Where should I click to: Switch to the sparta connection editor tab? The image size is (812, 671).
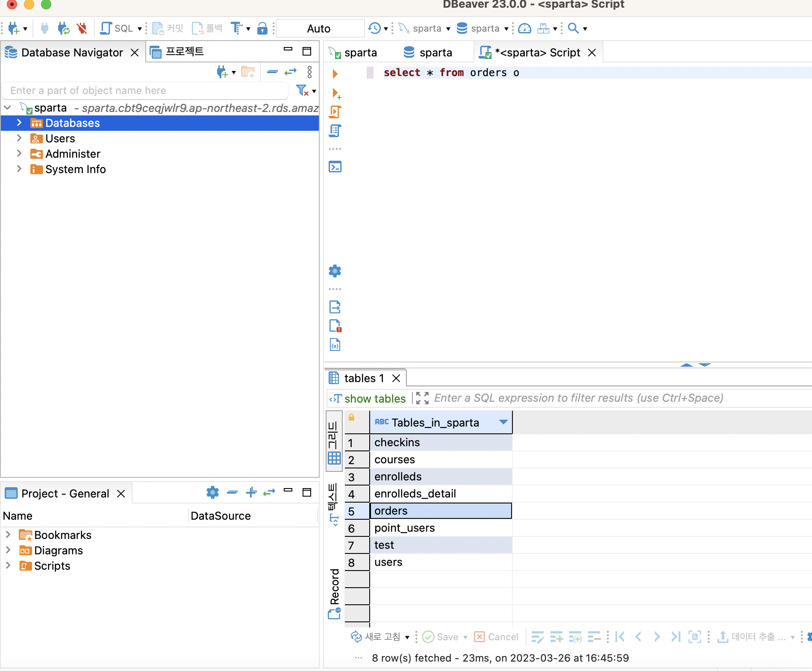coord(353,53)
